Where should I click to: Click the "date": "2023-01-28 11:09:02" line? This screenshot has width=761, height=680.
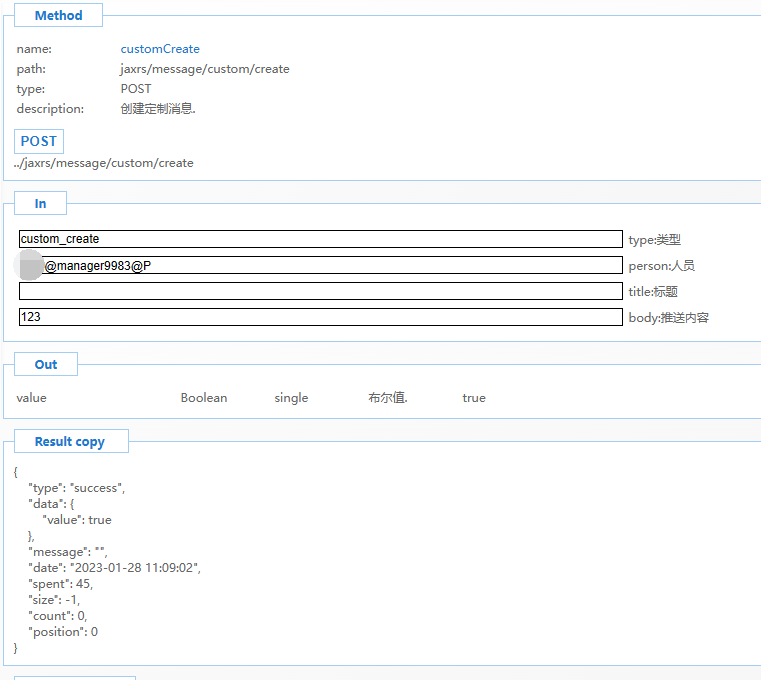click(115, 568)
